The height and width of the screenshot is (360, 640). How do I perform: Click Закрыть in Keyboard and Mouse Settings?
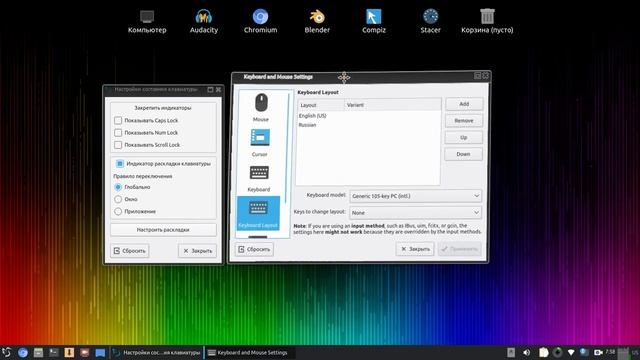tap(415, 249)
